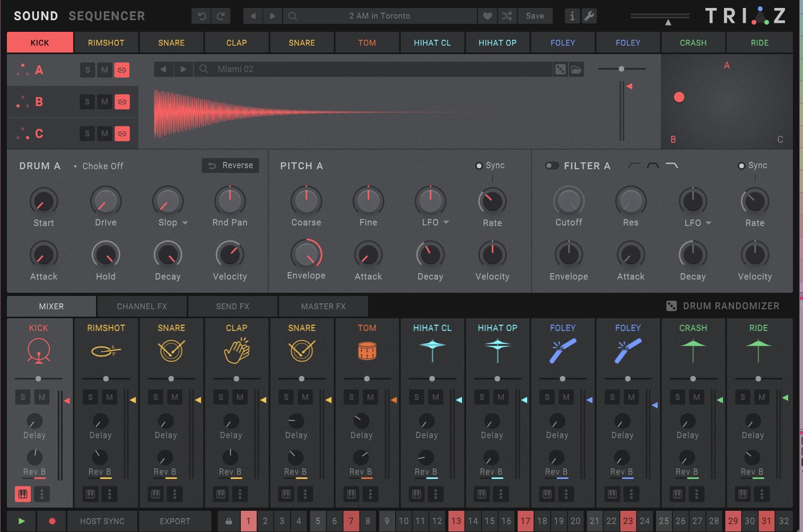This screenshot has height=532, width=803.
Task: Toggle link button on layer A
Action: click(x=122, y=70)
